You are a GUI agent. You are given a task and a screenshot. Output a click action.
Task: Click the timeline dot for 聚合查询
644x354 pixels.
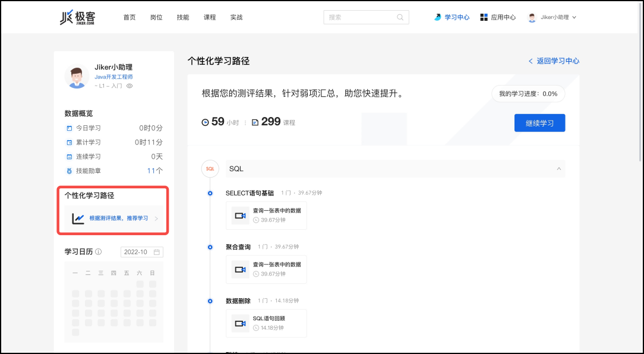[x=210, y=247]
